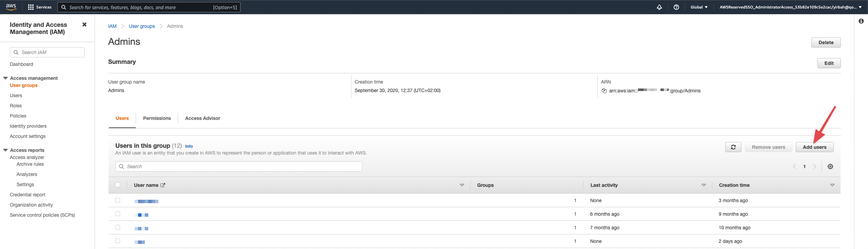Click the users table Search field
The width and height of the screenshot is (868, 249).
(x=239, y=166)
